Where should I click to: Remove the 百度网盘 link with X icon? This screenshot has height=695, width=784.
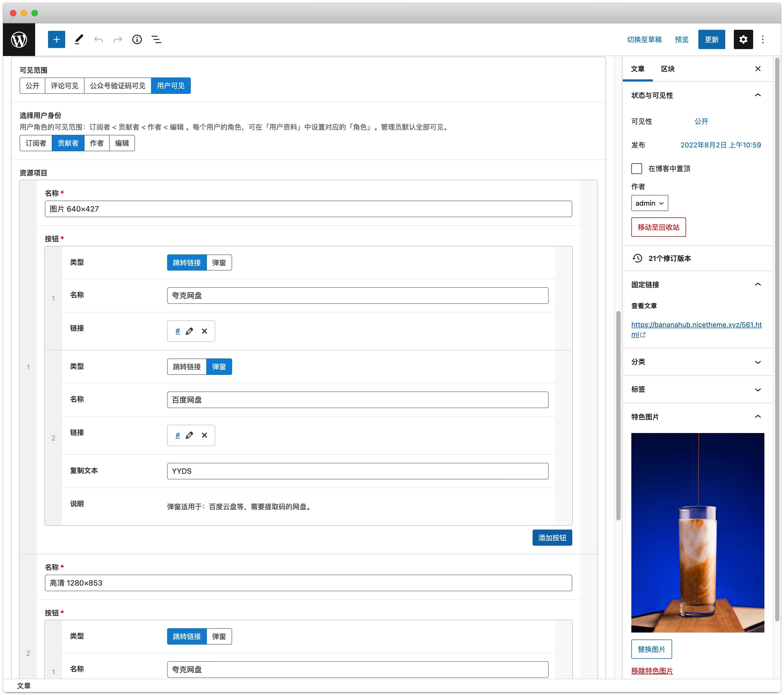[204, 435]
